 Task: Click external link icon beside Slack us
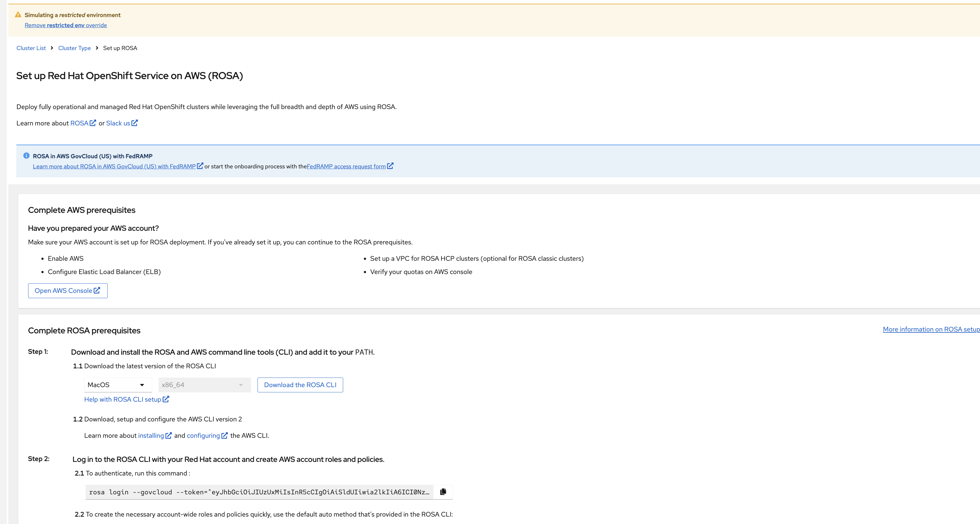pos(135,123)
